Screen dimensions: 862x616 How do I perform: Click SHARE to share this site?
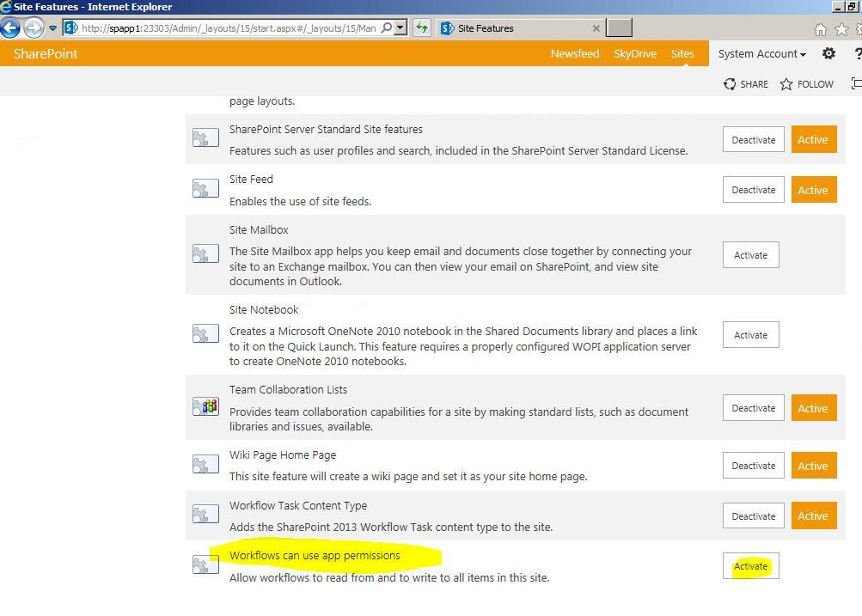click(x=746, y=84)
